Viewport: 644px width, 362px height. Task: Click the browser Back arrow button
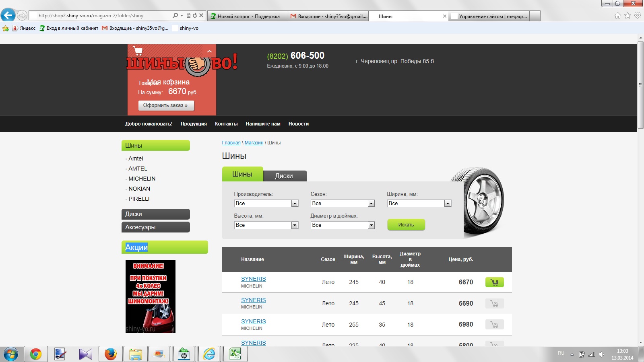(x=8, y=15)
